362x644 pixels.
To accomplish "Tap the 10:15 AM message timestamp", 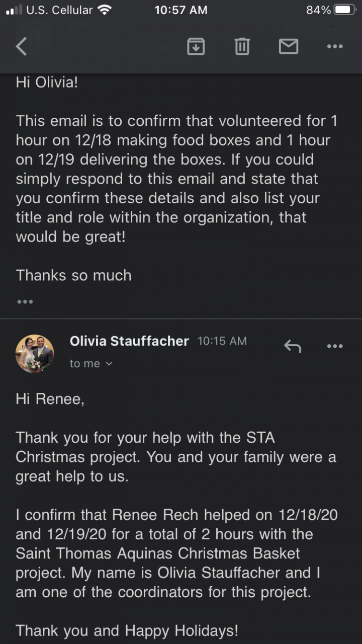I will tap(222, 341).
